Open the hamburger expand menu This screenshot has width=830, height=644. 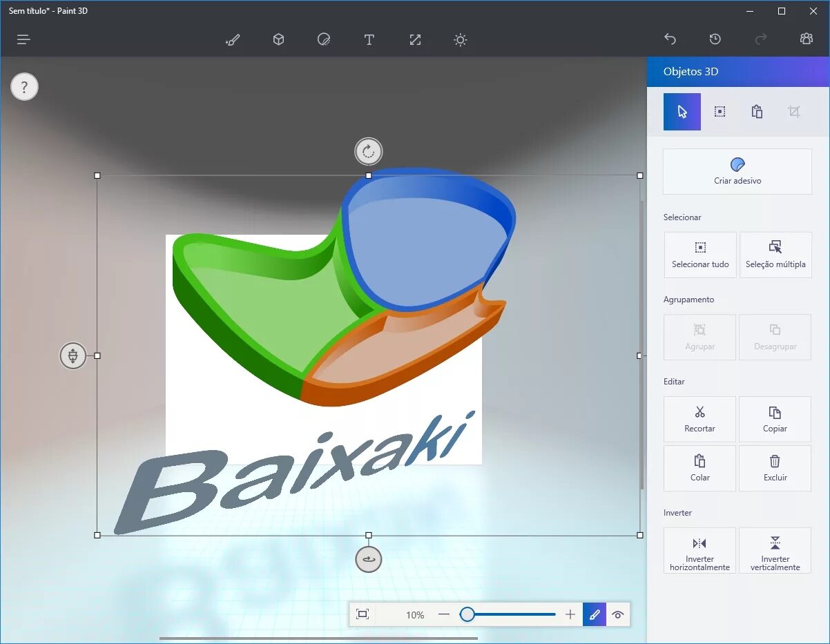(23, 39)
